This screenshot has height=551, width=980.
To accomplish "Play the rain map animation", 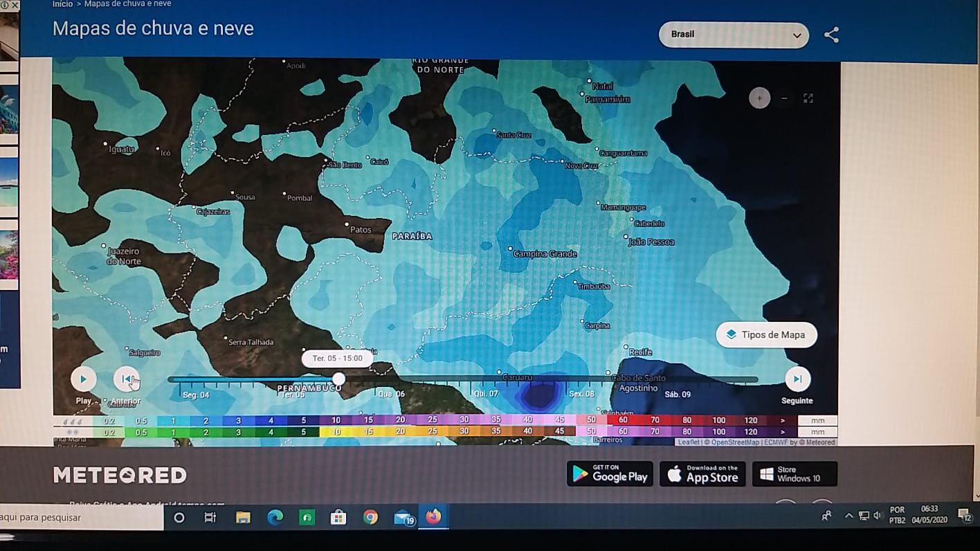I will (x=83, y=379).
